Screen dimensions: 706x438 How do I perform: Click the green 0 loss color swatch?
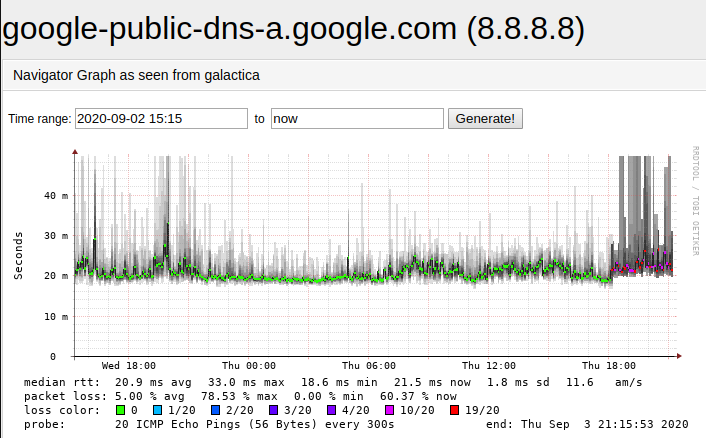pos(120,411)
